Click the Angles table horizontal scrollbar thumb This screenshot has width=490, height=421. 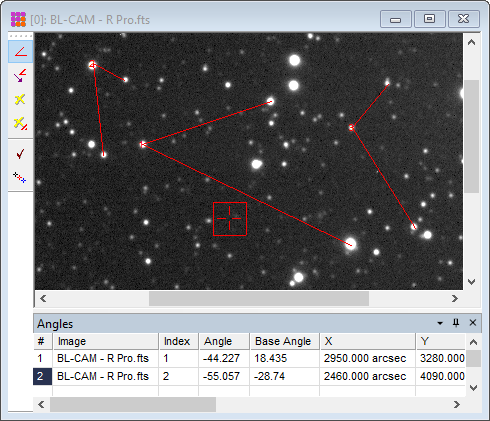click(133, 404)
